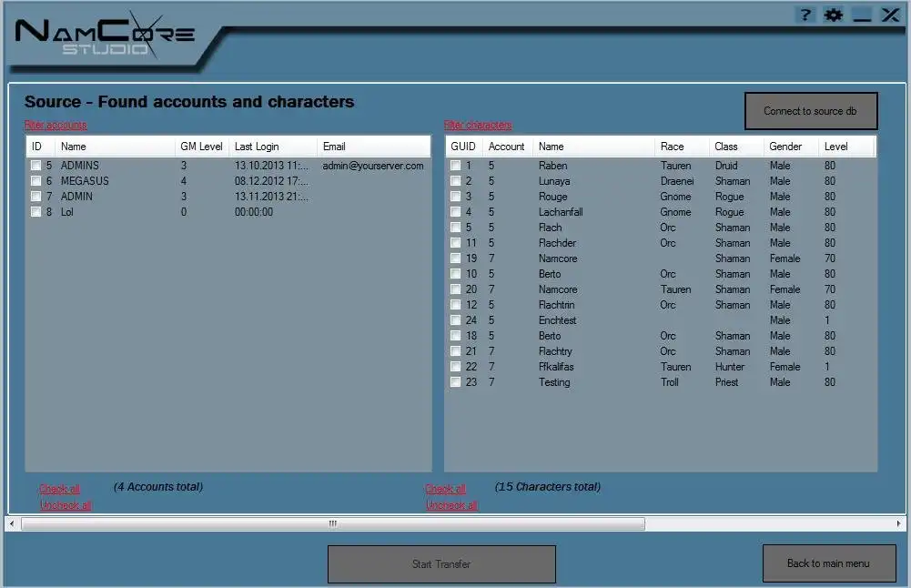Go Back to main menu
This screenshot has height=588, width=911.
[829, 563]
